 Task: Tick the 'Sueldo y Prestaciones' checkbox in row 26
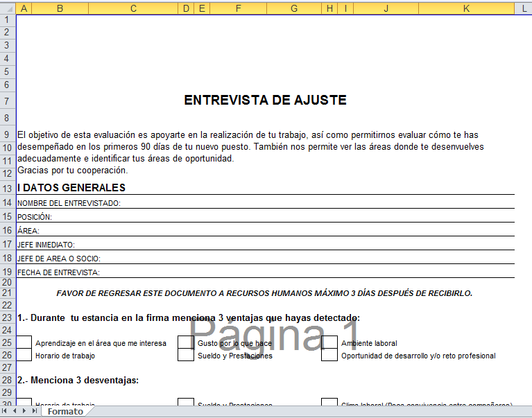click(x=186, y=355)
